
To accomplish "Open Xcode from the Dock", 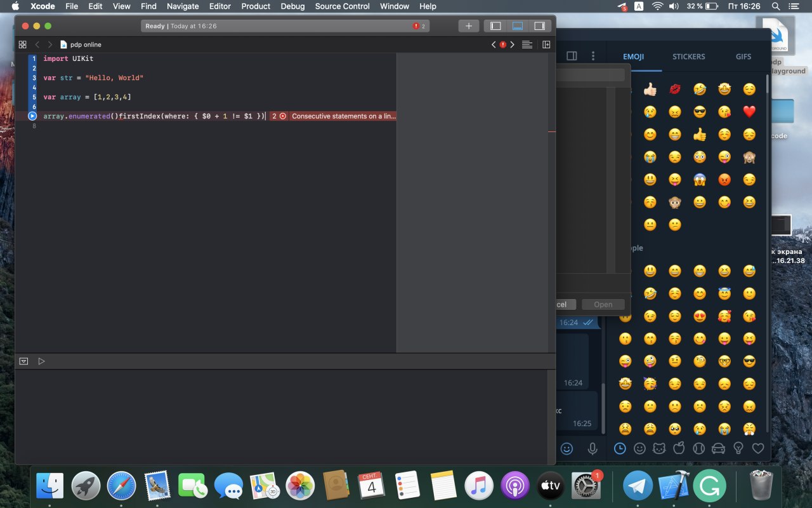I will pos(674,486).
